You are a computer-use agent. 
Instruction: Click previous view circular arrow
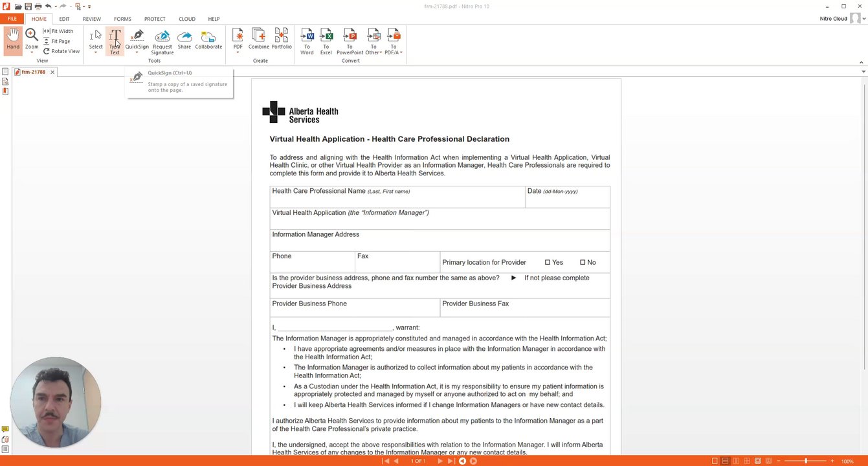[462, 461]
